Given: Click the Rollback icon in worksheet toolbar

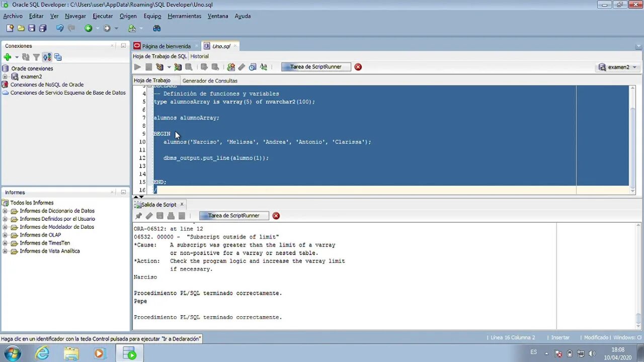Looking at the screenshot, I should tap(215, 67).
